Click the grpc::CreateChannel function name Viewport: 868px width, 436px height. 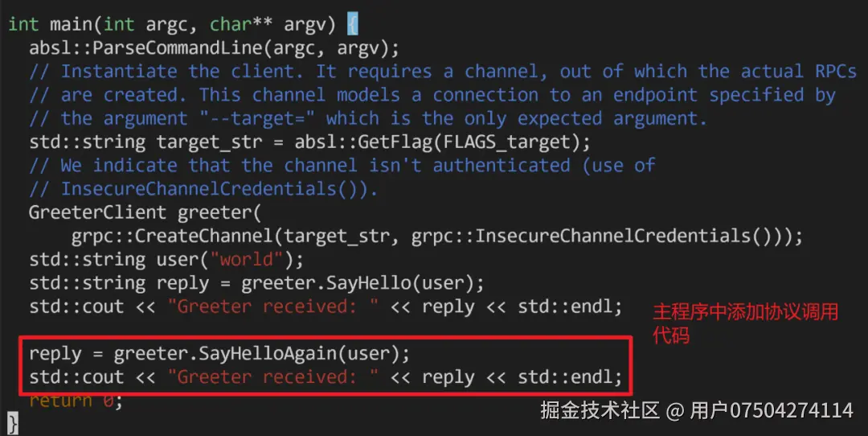pyautogui.click(x=172, y=236)
